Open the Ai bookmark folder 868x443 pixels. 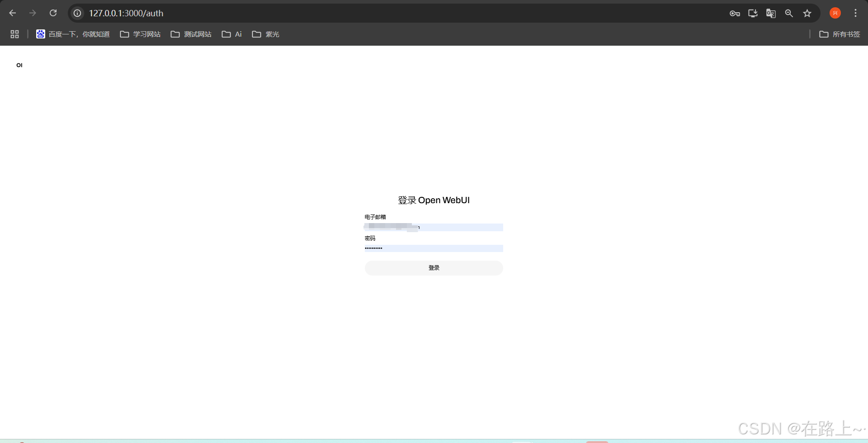pos(232,34)
